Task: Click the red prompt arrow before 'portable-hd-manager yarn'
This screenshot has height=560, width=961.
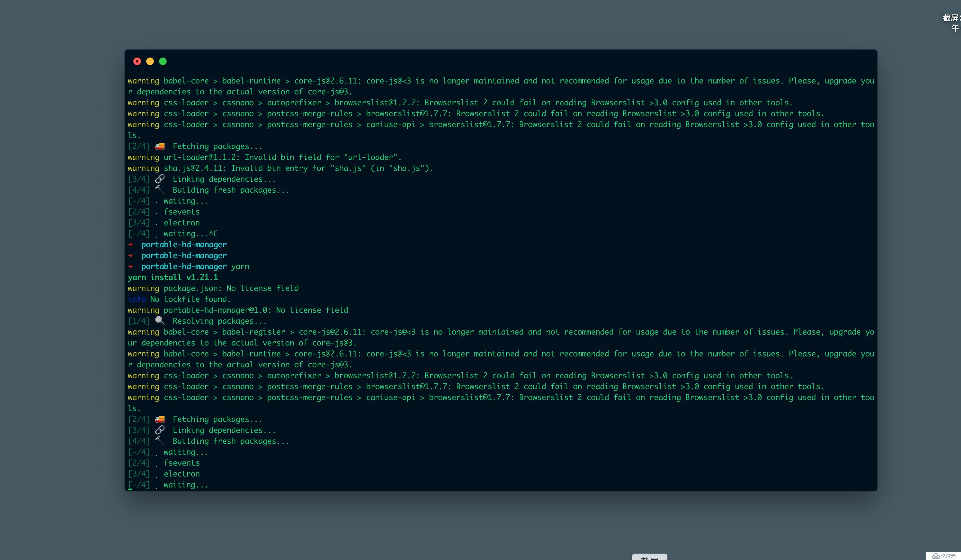Action: [130, 266]
